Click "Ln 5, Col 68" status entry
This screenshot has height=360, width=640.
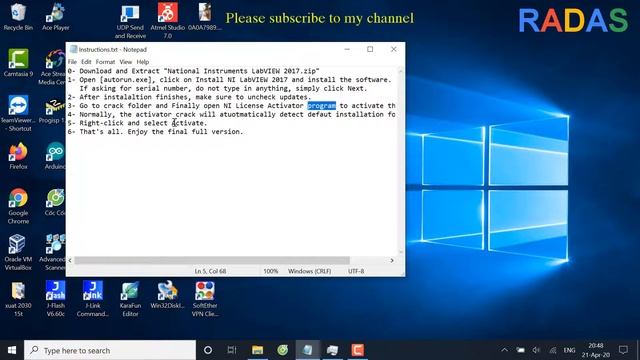coord(210,271)
